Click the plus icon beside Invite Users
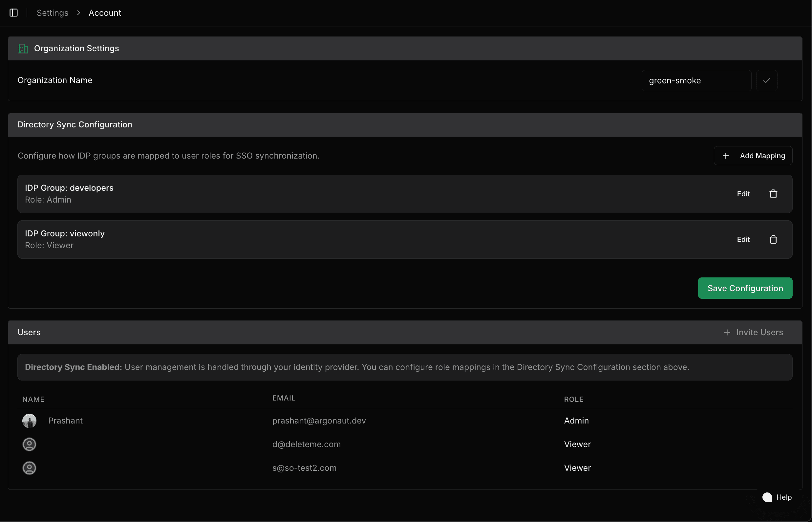Screen dimensions: 812x522 [727, 332]
